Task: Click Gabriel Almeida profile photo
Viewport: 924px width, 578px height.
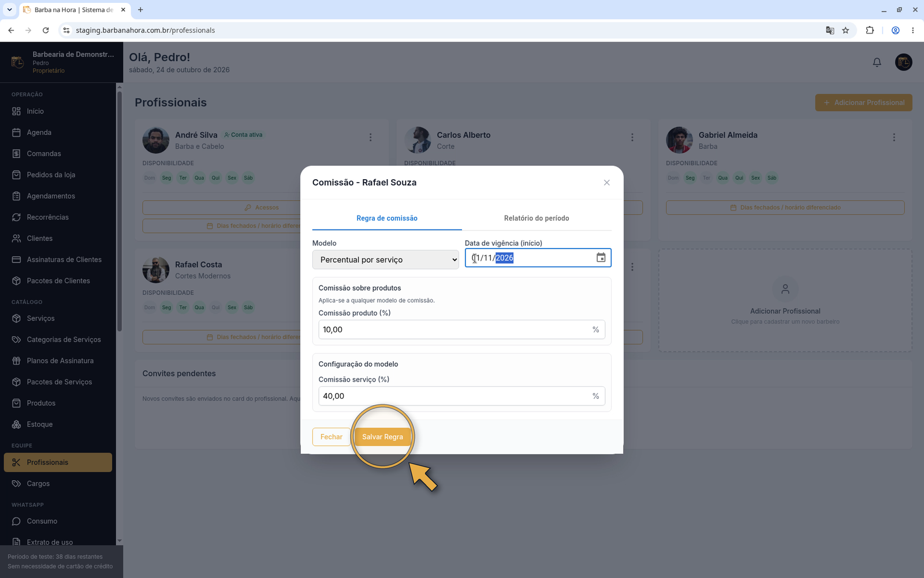Action: coord(679,140)
